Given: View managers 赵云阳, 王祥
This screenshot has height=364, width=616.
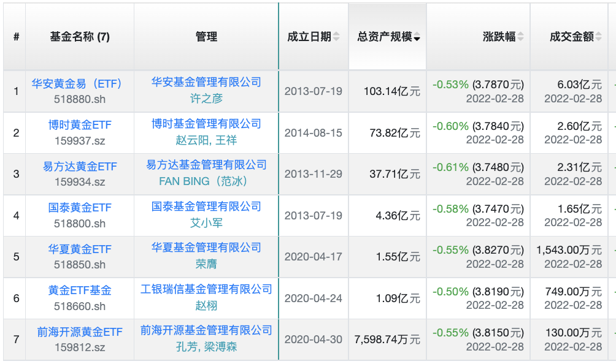Looking at the screenshot, I should click(x=206, y=140).
